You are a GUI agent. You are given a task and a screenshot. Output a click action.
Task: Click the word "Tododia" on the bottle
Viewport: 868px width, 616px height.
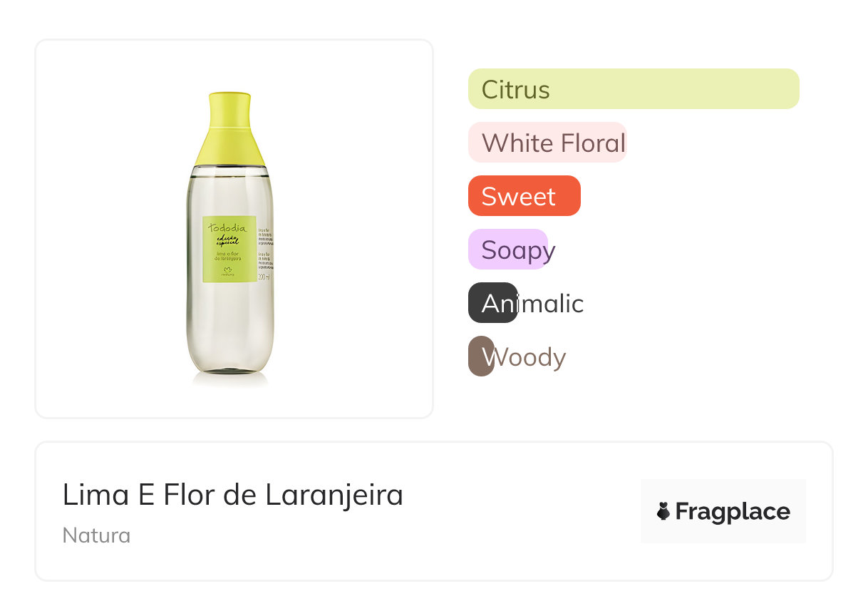tap(228, 227)
